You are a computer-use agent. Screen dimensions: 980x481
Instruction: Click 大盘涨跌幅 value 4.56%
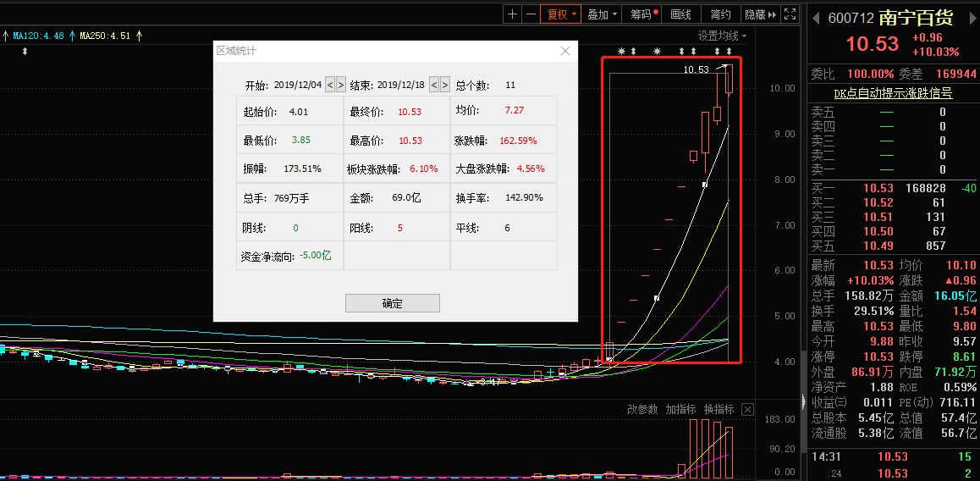(531, 169)
